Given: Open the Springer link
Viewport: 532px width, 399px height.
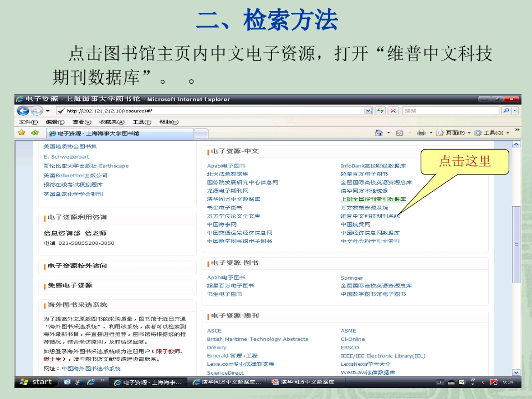Looking at the screenshot, I should pyautogui.click(x=351, y=278).
